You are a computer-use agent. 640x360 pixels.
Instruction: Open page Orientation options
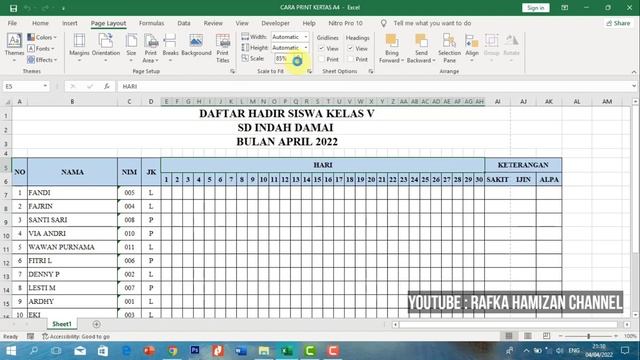click(x=106, y=48)
